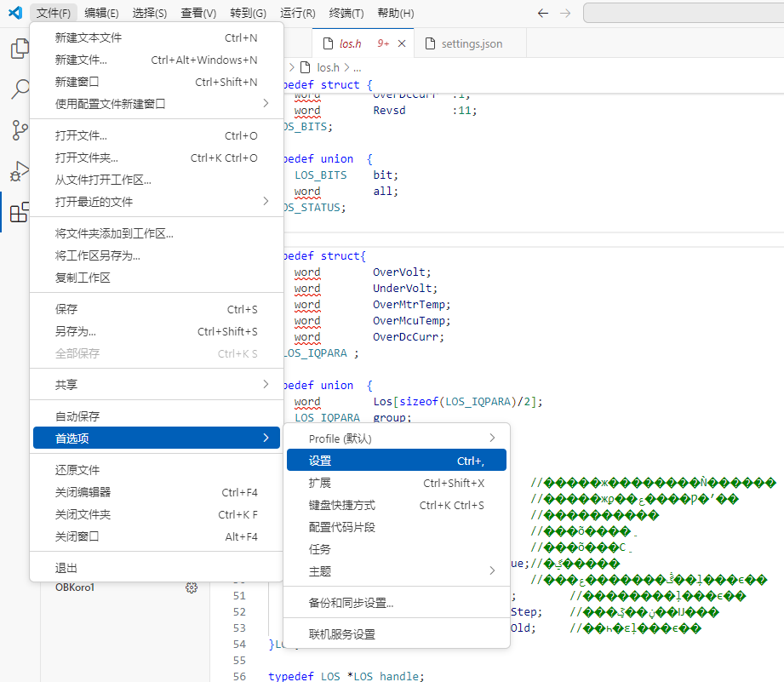Open the Run and Debug view icon
The width and height of the screenshot is (784, 682).
pos(20,171)
